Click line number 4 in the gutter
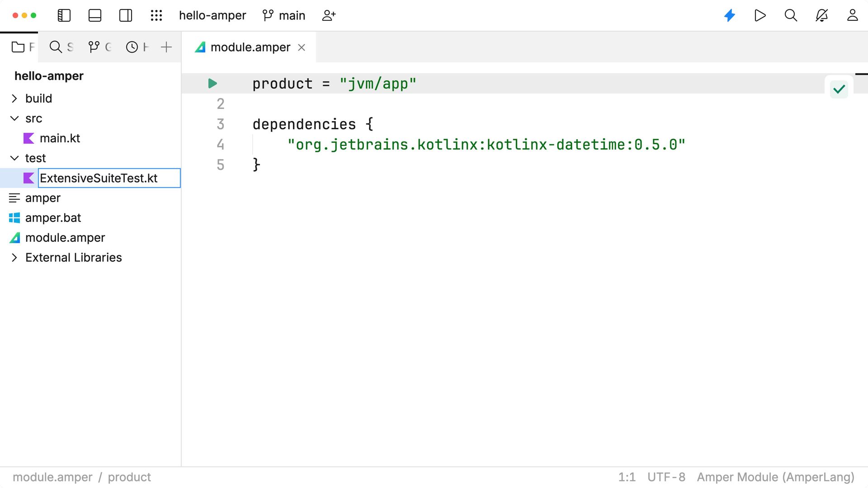Screen dimensions: 868x488 pyautogui.click(x=221, y=145)
